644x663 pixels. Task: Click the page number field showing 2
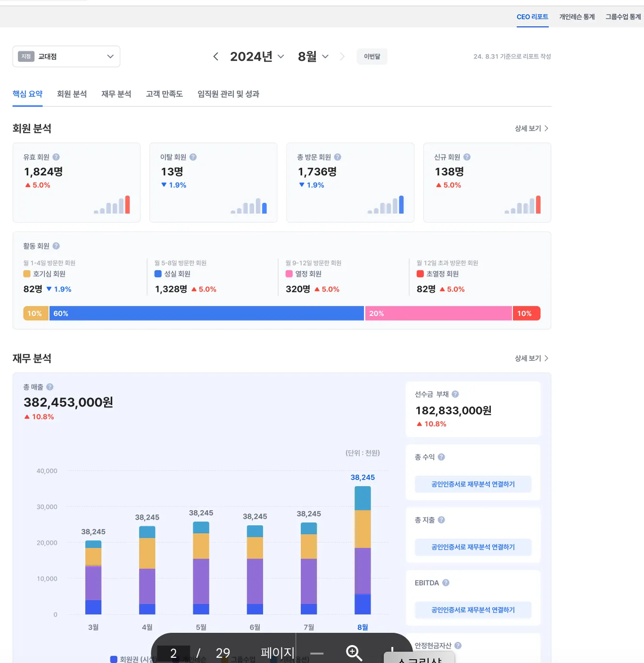pos(173,654)
